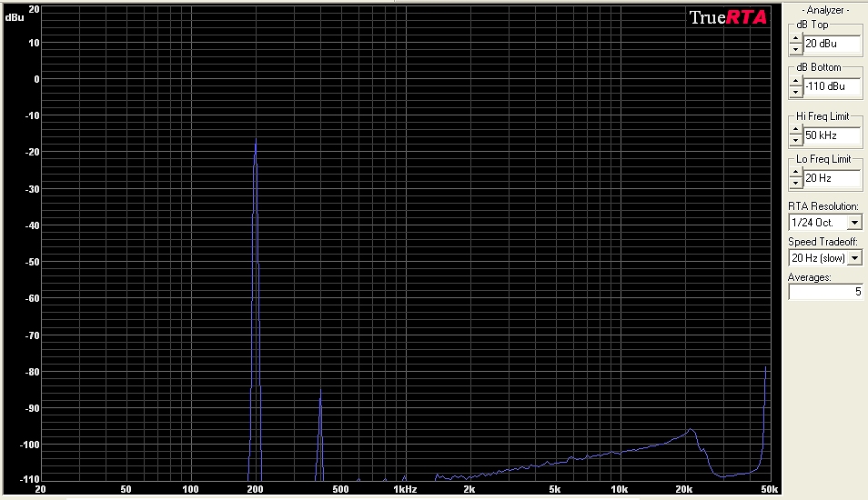The image size is (868, 500).
Task: Click the Analyzer panel heading
Action: [825, 10]
